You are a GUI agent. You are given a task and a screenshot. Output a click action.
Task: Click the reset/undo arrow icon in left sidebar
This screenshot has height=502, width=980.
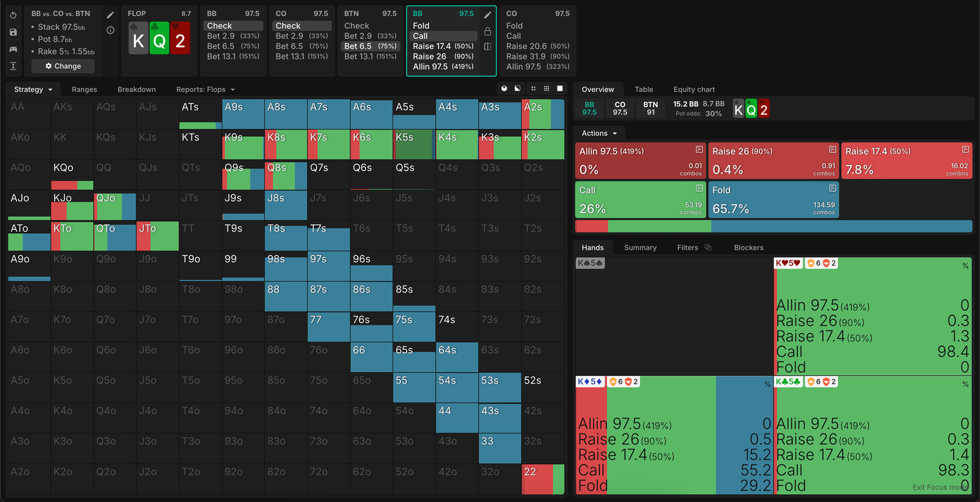[x=13, y=15]
